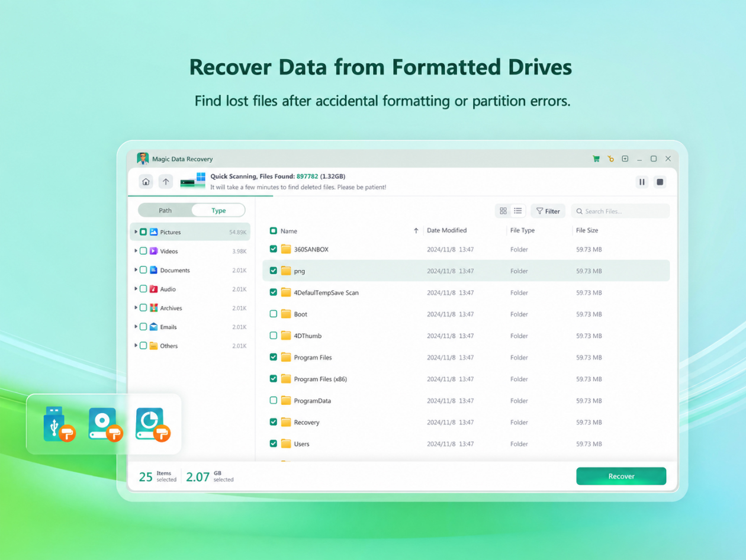Click the scan progress bar
Viewport: 746px width, 560px height.
403,195
